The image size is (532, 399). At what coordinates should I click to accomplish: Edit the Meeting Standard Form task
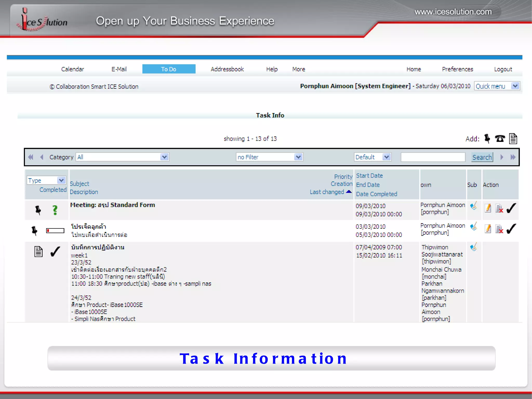pos(488,208)
